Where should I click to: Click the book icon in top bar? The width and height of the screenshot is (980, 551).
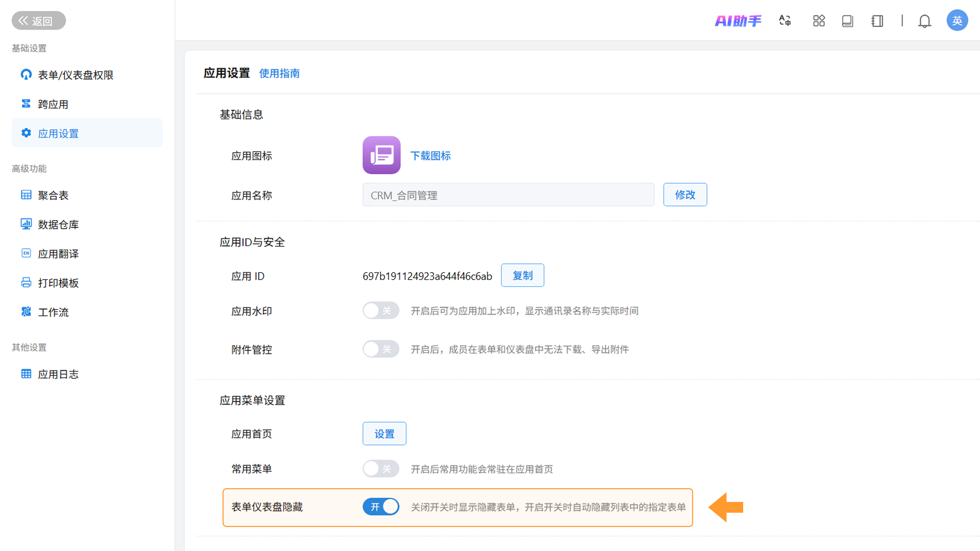847,20
